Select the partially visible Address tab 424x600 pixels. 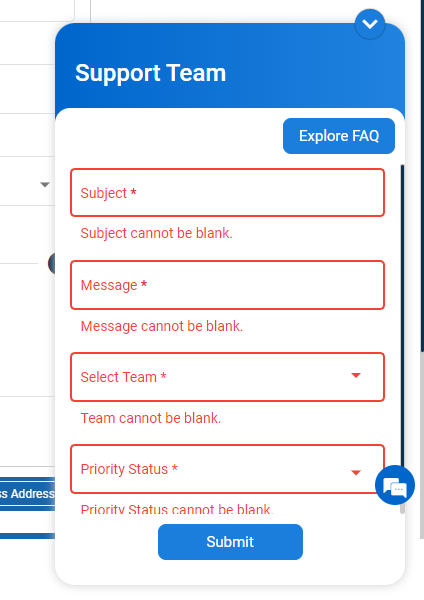(x=27, y=494)
